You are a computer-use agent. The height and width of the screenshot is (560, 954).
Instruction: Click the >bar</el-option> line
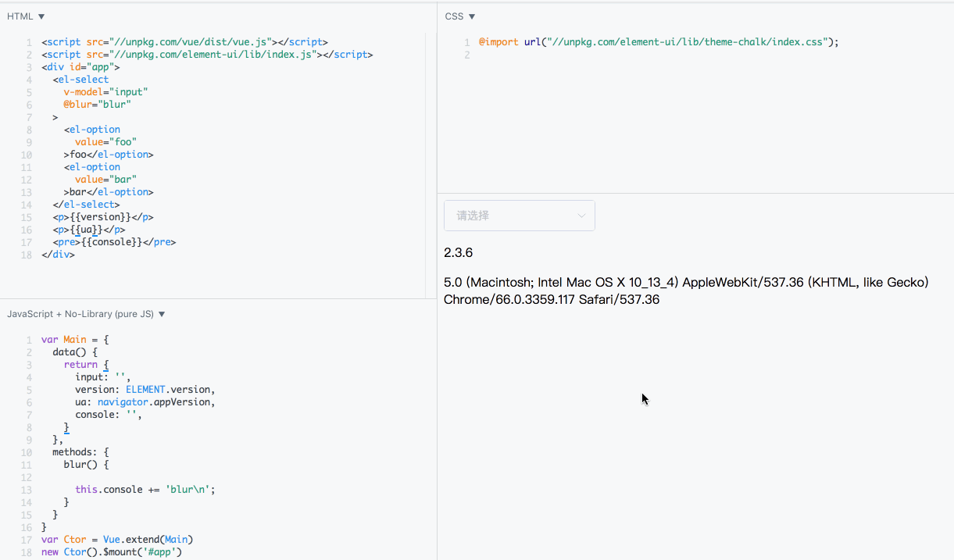tap(109, 192)
